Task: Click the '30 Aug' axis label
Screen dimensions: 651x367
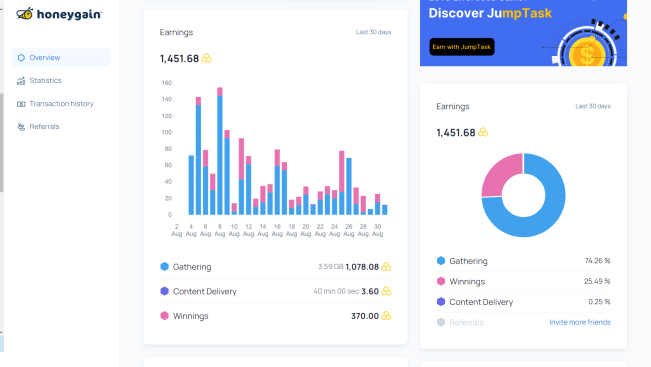Action: tap(377, 230)
